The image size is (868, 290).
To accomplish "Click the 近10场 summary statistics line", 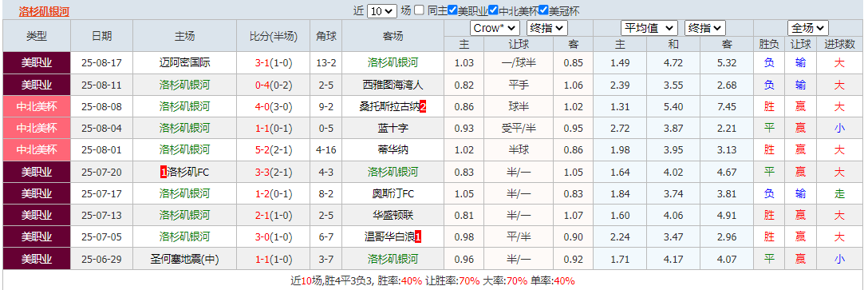I will (432, 280).
